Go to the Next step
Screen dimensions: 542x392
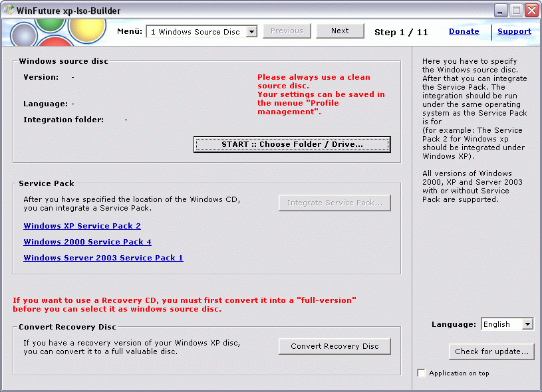(340, 31)
